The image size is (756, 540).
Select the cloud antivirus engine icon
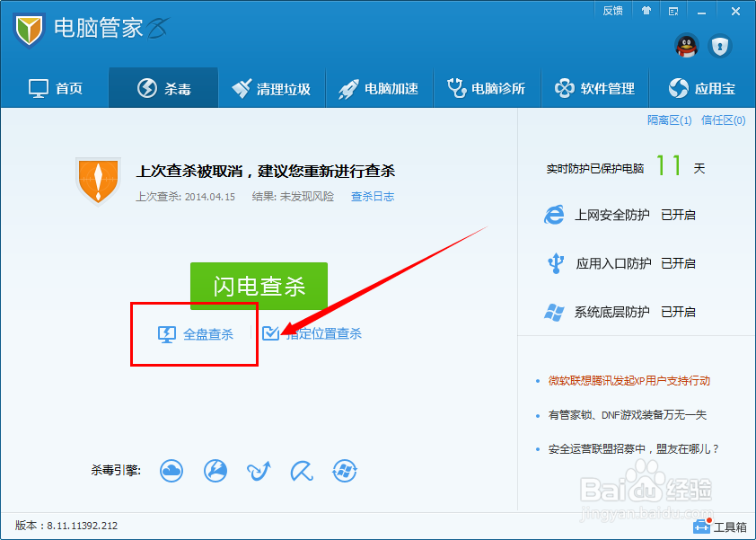click(x=171, y=471)
